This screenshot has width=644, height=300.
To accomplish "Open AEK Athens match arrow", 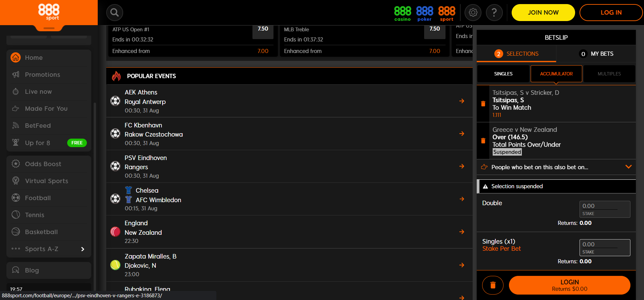I will point(462,101).
